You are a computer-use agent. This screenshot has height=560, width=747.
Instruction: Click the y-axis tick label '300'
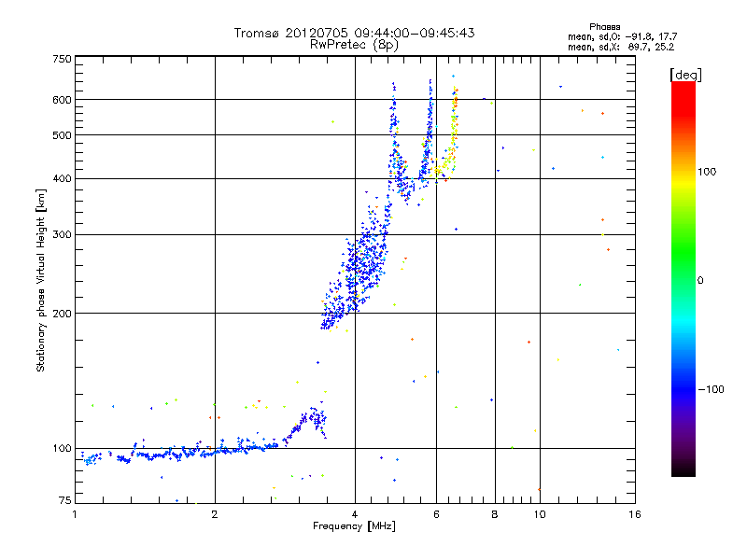[62, 235]
